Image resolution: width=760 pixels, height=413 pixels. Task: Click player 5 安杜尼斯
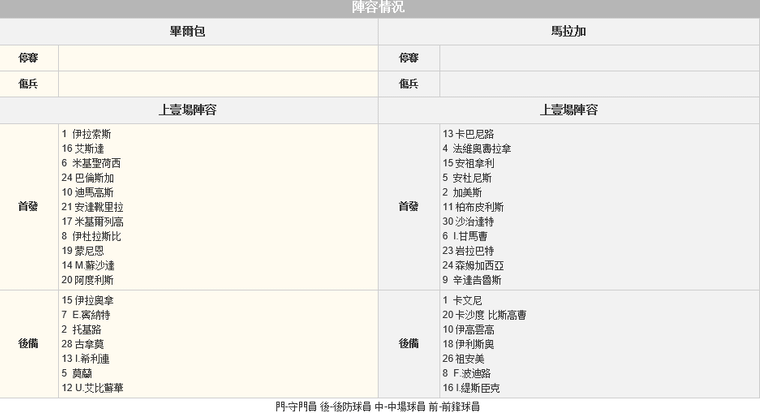pyautogui.click(x=467, y=178)
